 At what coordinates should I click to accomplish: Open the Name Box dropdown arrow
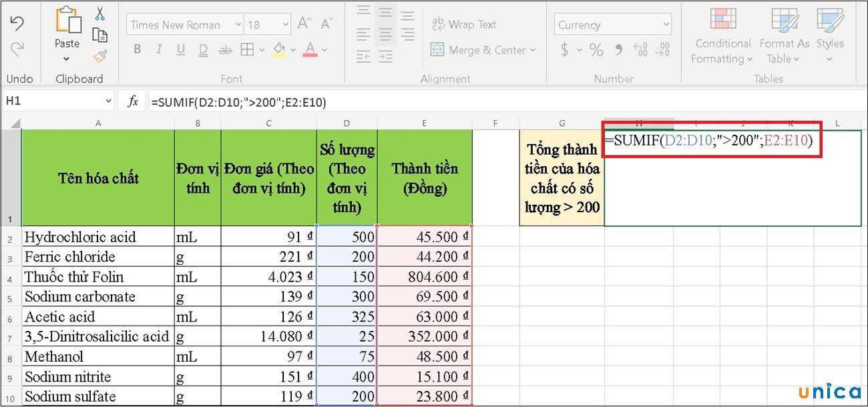[x=108, y=101]
